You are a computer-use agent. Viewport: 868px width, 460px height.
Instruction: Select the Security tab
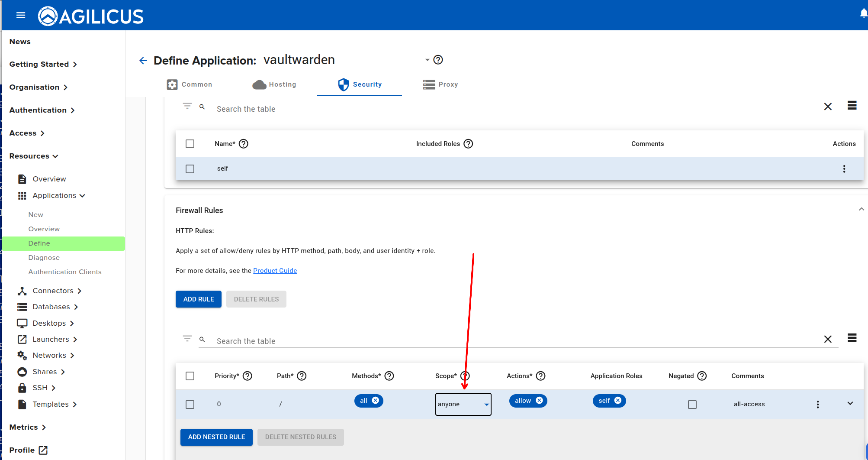(360, 84)
